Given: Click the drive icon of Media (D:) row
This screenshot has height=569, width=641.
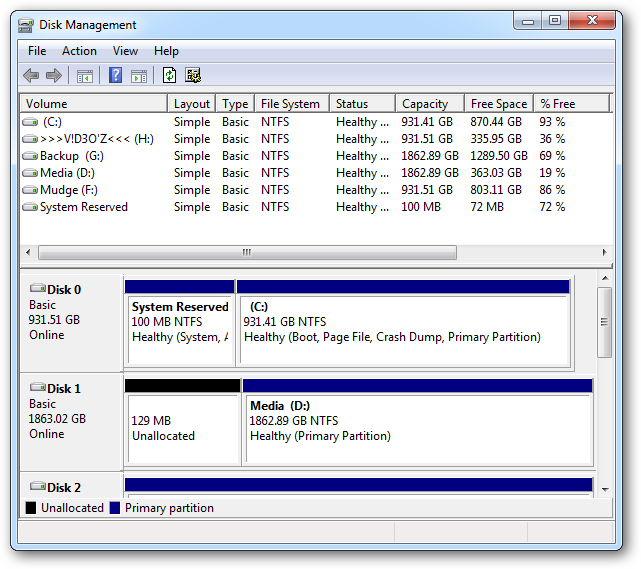Looking at the screenshot, I should pyautogui.click(x=30, y=173).
